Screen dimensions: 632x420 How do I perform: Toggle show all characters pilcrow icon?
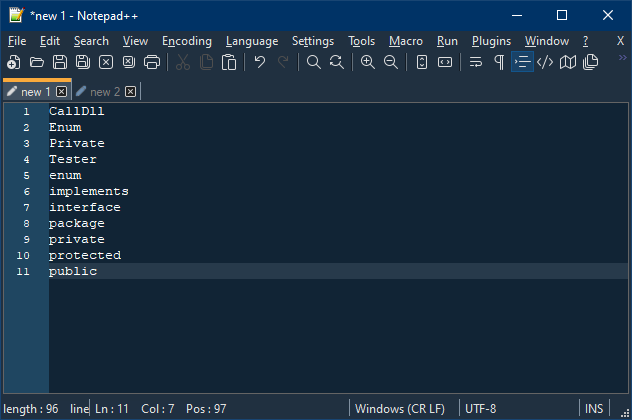pyautogui.click(x=499, y=62)
